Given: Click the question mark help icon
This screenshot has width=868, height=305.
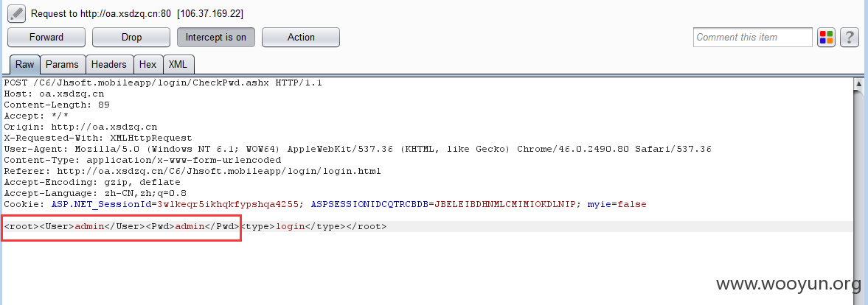Looking at the screenshot, I should (x=849, y=38).
